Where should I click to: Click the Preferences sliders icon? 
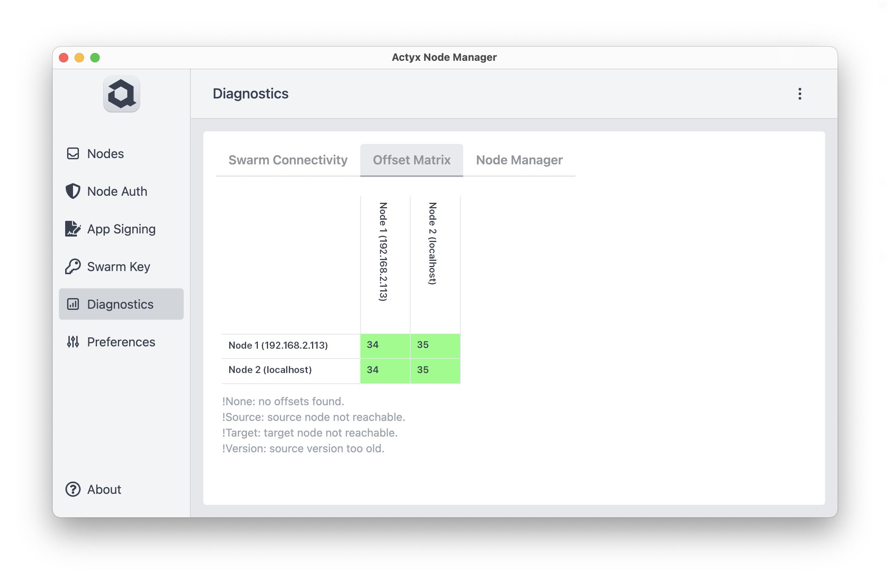click(73, 342)
